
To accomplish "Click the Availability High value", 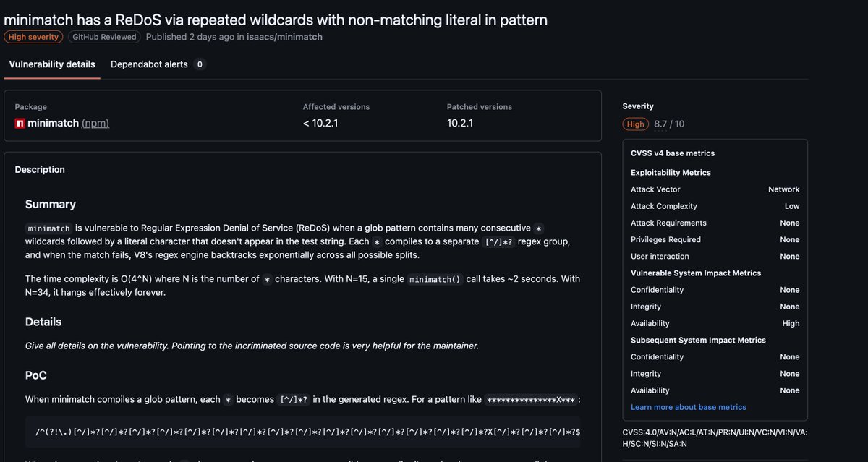I will point(791,323).
